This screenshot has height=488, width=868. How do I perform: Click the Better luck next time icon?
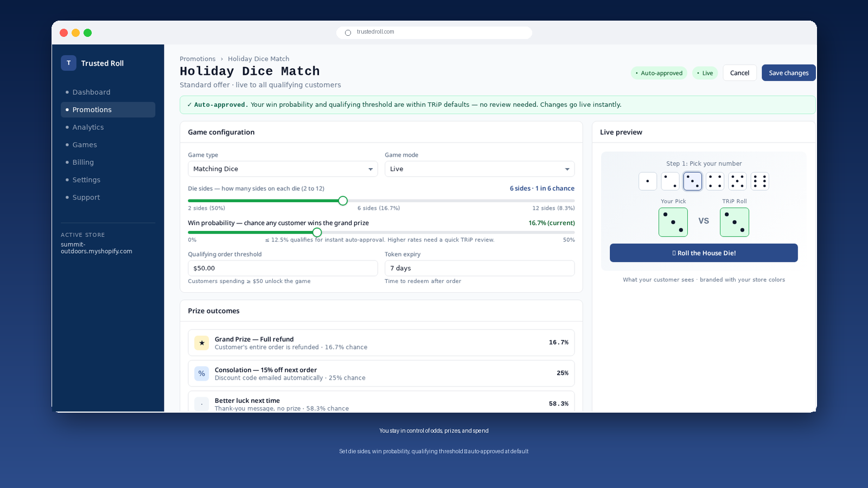pyautogui.click(x=202, y=404)
